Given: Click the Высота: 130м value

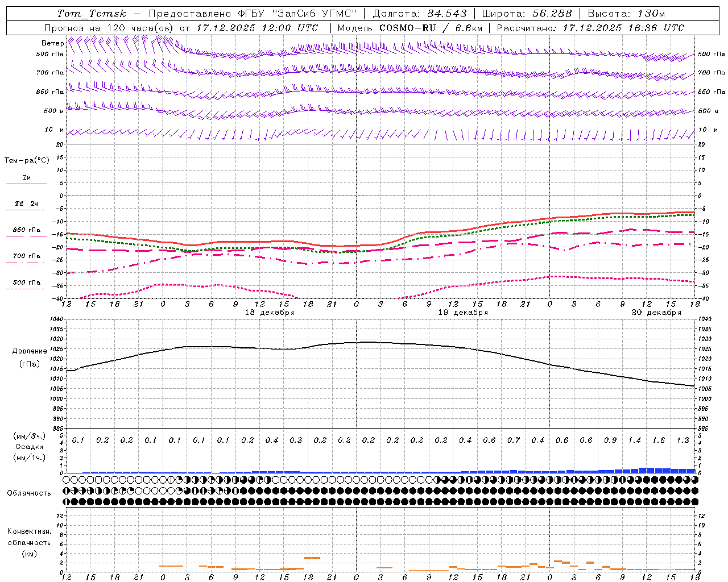Looking at the screenshot, I should [626, 14].
